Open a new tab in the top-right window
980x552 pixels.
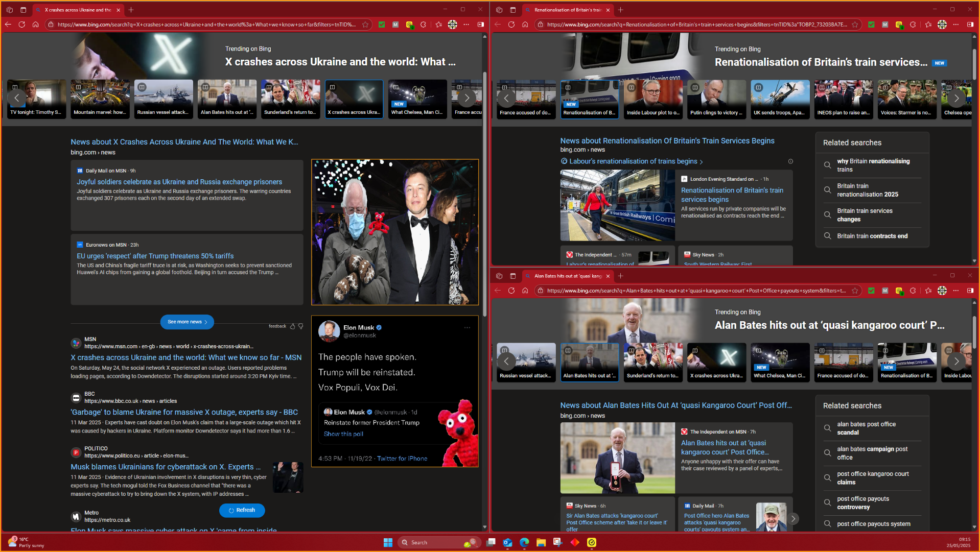620,10
